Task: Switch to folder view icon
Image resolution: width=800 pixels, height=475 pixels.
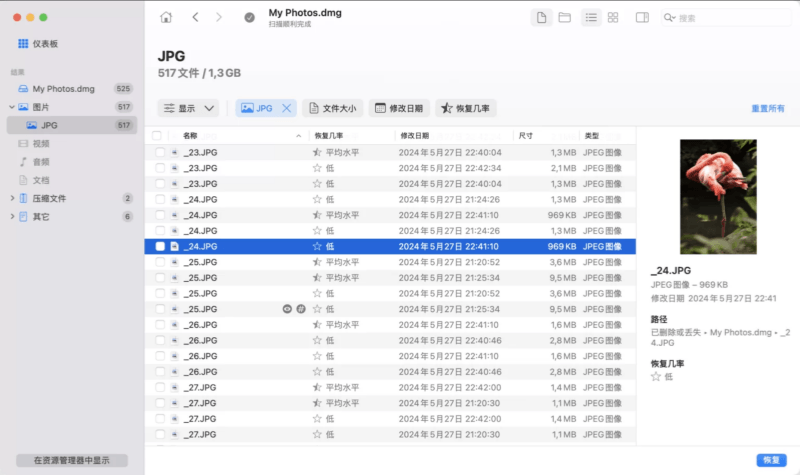Action: [x=564, y=18]
